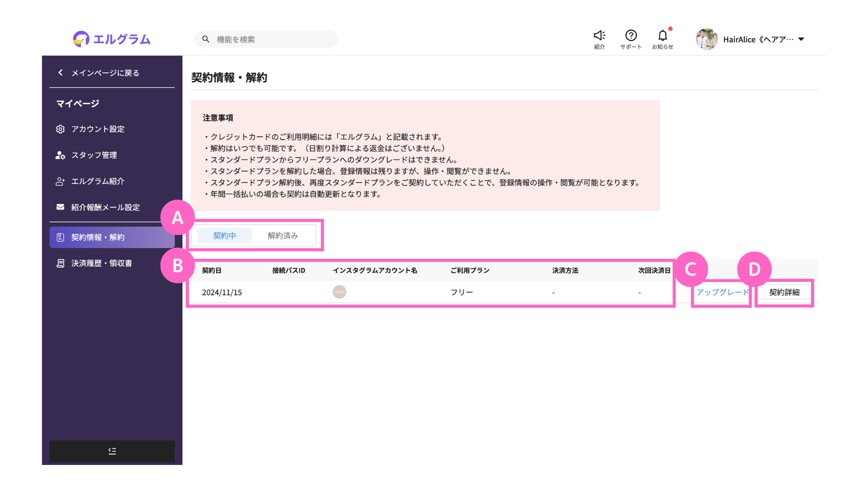
Task: Click the 契約詳細 button
Action: click(784, 292)
